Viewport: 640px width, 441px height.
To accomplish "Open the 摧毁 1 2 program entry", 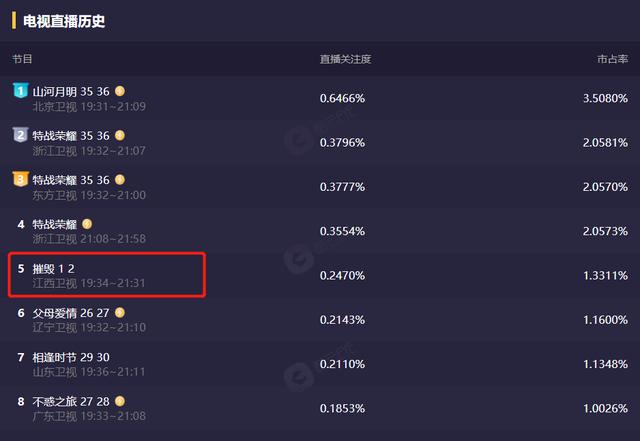I will pos(53,269).
